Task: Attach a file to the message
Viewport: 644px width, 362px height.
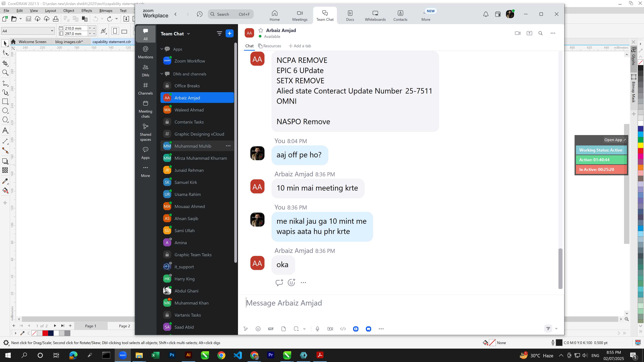Action: 283,329
